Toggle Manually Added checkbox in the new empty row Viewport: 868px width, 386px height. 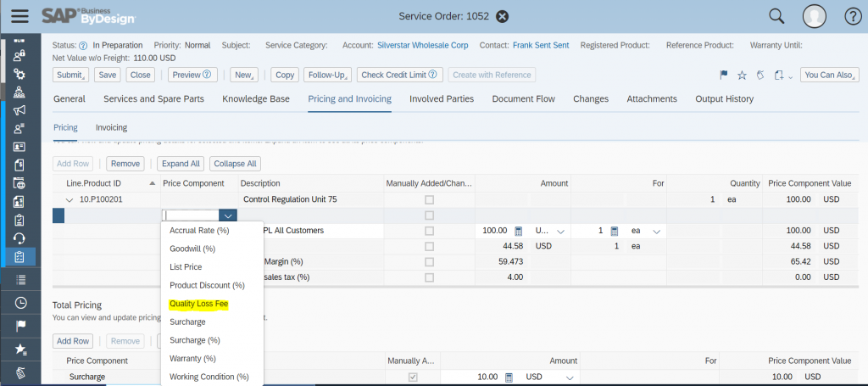[x=429, y=215]
